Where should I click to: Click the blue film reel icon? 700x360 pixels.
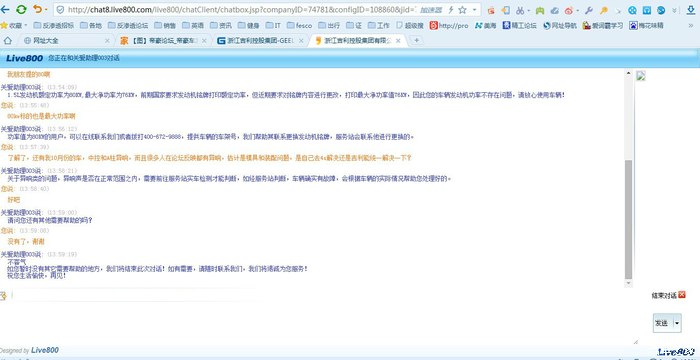click(632, 10)
